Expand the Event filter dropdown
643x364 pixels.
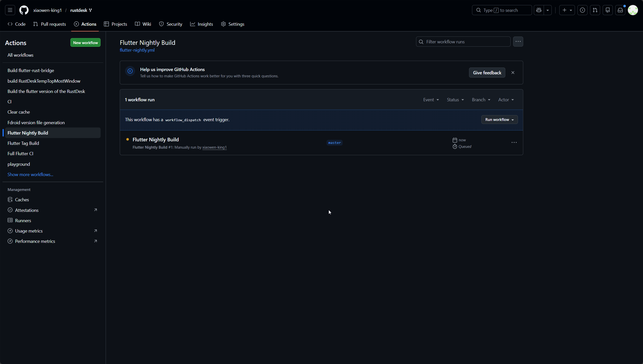pyautogui.click(x=431, y=100)
